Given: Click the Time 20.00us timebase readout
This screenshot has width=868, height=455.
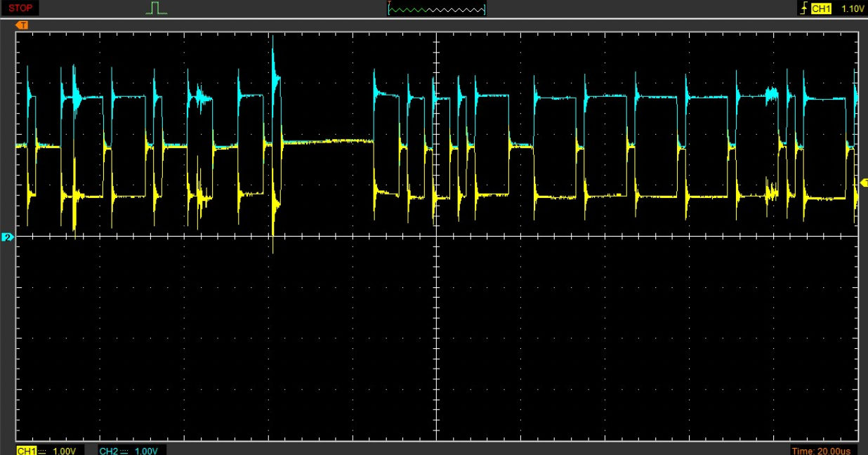Looking at the screenshot, I should pyautogui.click(x=822, y=451).
